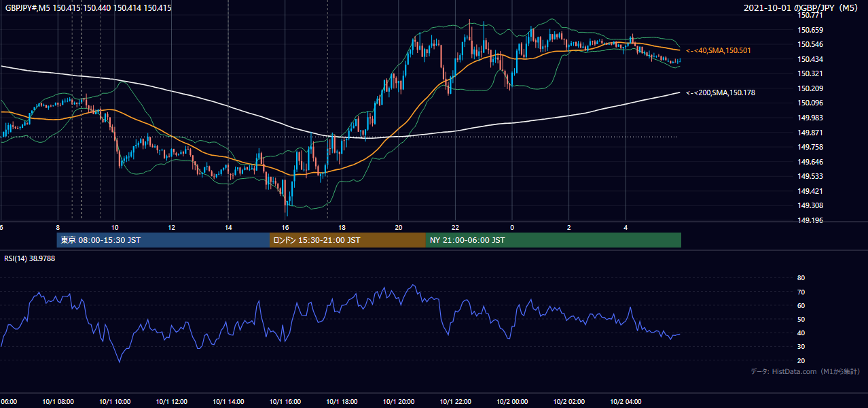Click hour mark 22 on price chart axis

[x=455, y=227]
